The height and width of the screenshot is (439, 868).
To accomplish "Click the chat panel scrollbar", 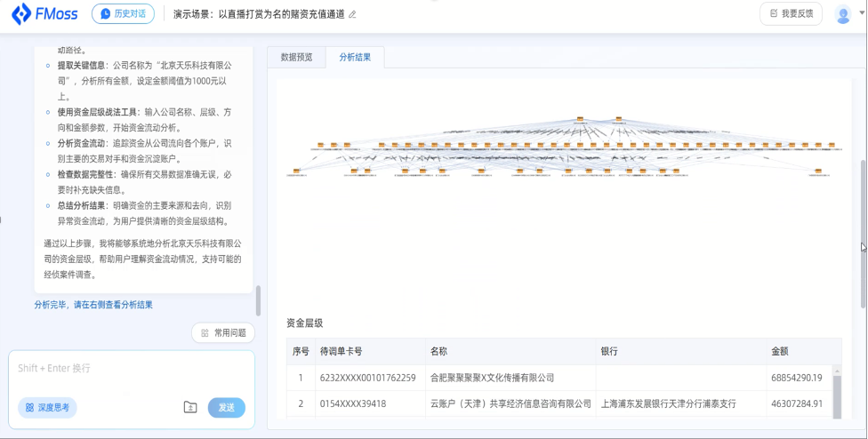I will click(258, 300).
